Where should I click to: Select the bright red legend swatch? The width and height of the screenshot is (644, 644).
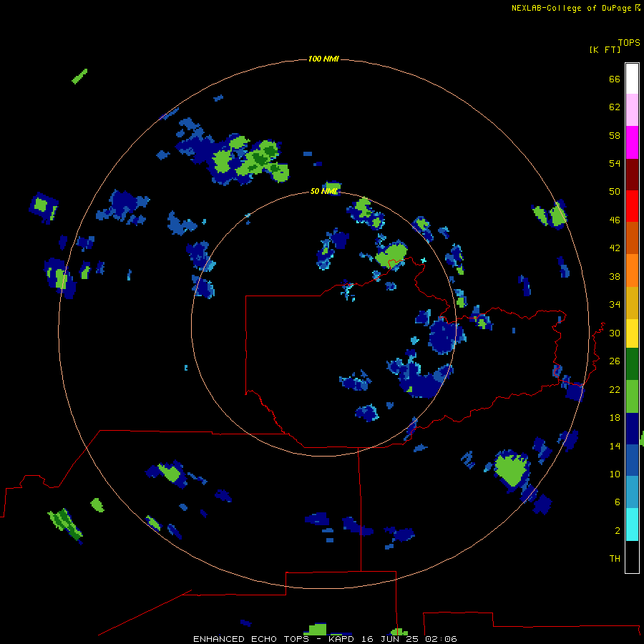click(x=632, y=206)
